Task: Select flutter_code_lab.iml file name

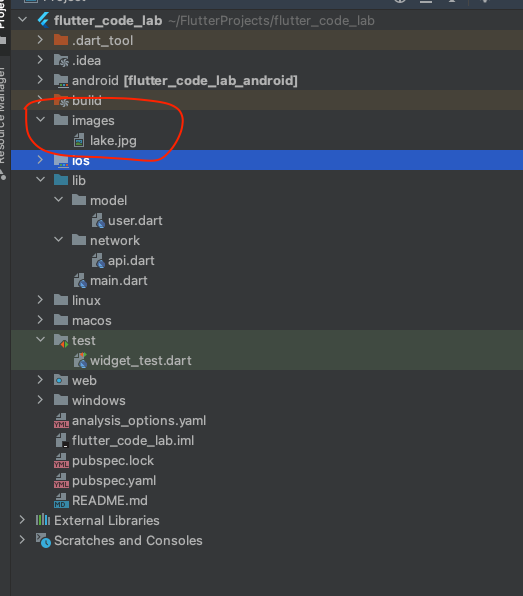Action: click(133, 441)
